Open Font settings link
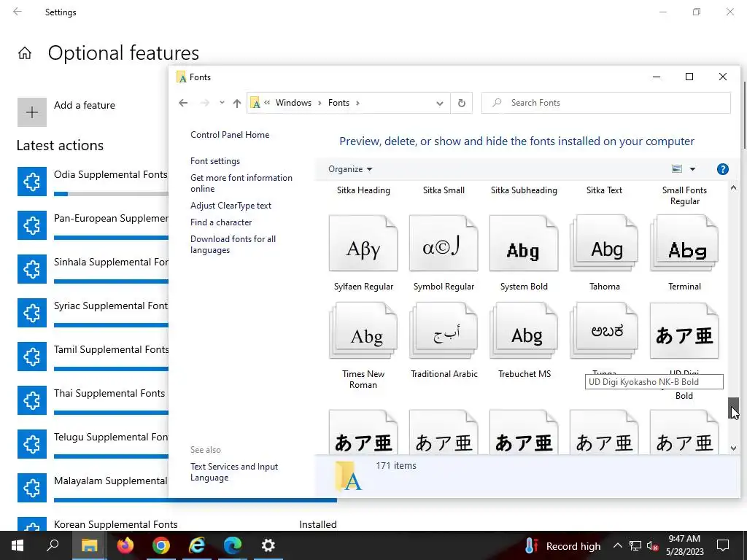The width and height of the screenshot is (747, 560). (215, 161)
